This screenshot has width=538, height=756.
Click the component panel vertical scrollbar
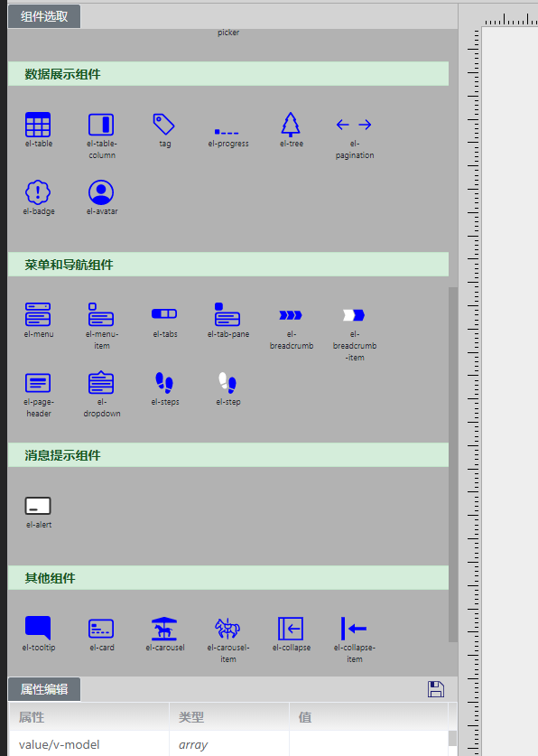click(x=453, y=464)
